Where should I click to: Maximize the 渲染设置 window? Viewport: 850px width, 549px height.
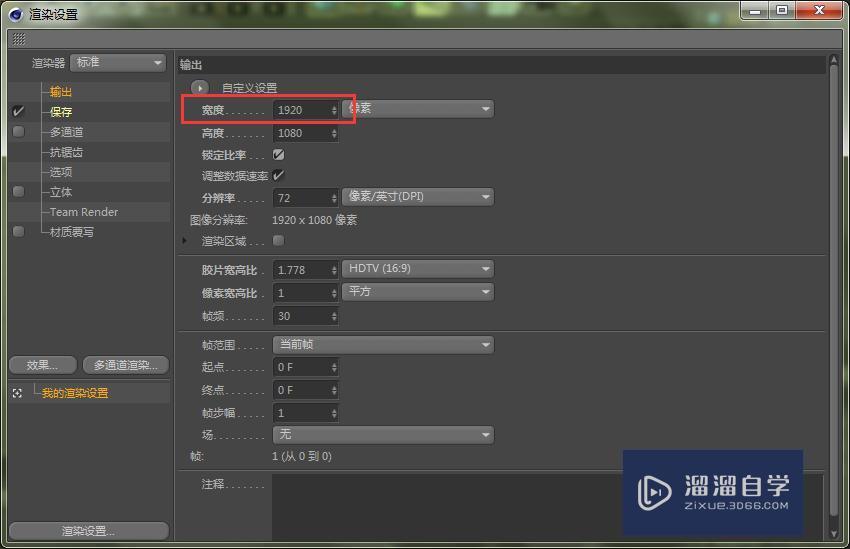[782, 11]
